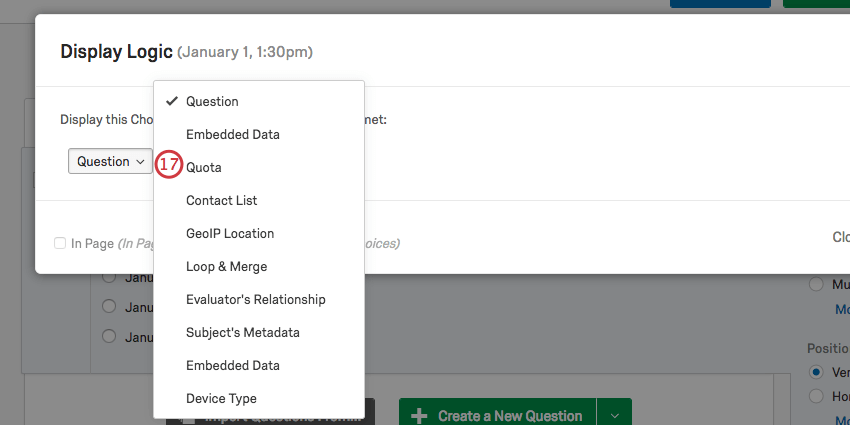Click the plus icon on Create a New Question
850x425 pixels.
click(x=420, y=415)
